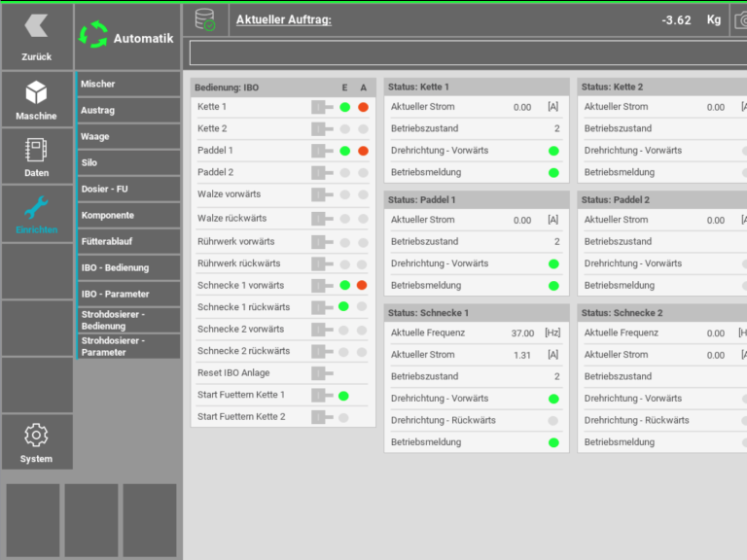Screen dimensions: 747x560
Task: Click the database status icon
Action: pyautogui.click(x=204, y=19)
